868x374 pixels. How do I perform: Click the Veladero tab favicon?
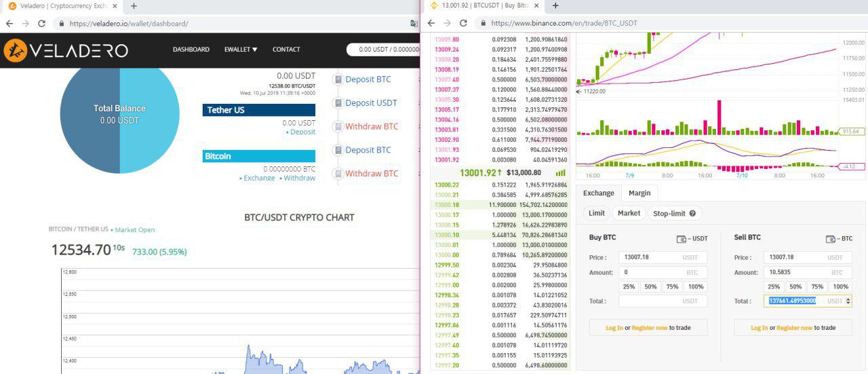[x=12, y=6]
